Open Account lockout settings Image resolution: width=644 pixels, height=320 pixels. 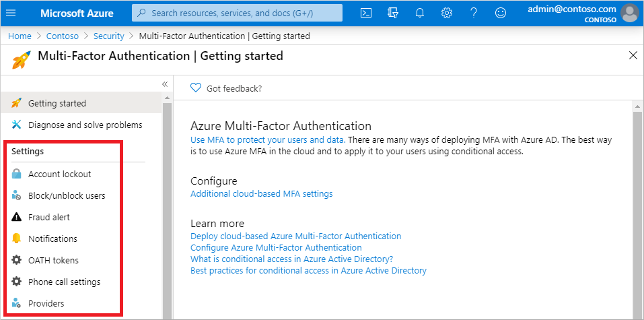click(x=59, y=174)
